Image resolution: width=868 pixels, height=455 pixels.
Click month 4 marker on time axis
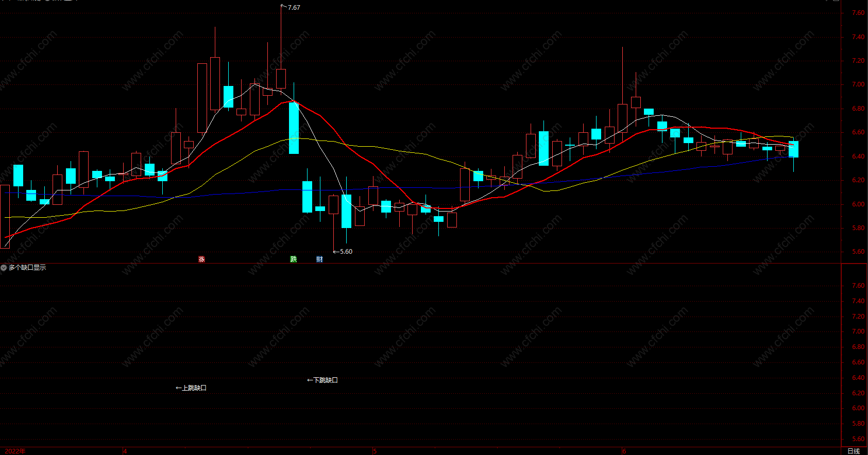tap(125, 451)
